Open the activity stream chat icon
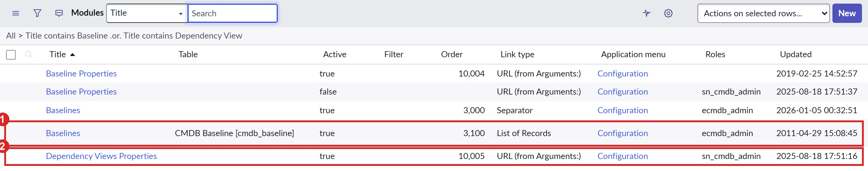This screenshot has width=868, height=171. [x=59, y=14]
